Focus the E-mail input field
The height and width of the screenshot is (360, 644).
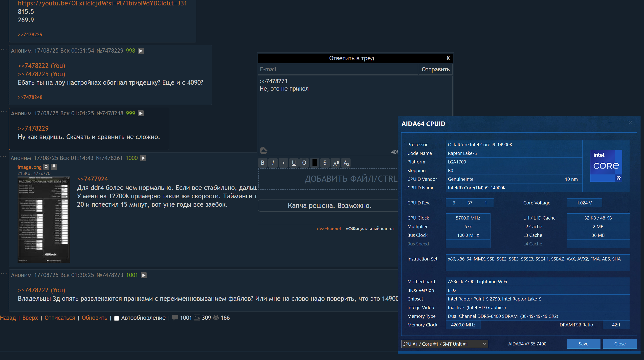tap(338, 69)
